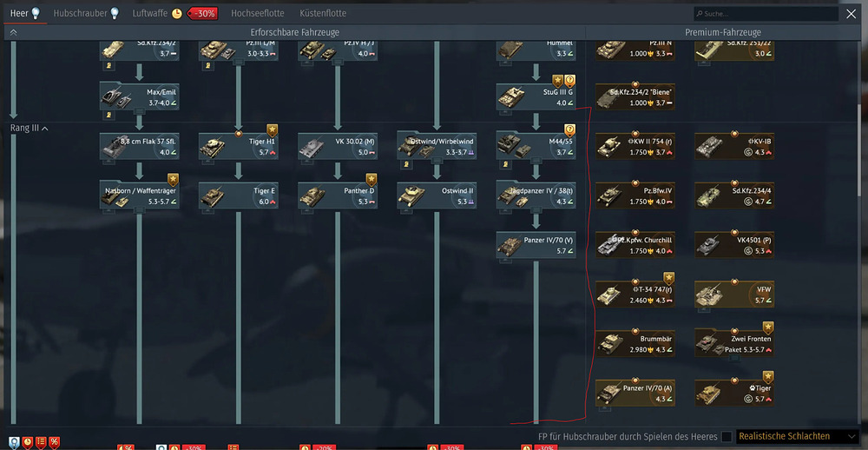Select the Panther D vehicle card

pyautogui.click(x=338, y=195)
